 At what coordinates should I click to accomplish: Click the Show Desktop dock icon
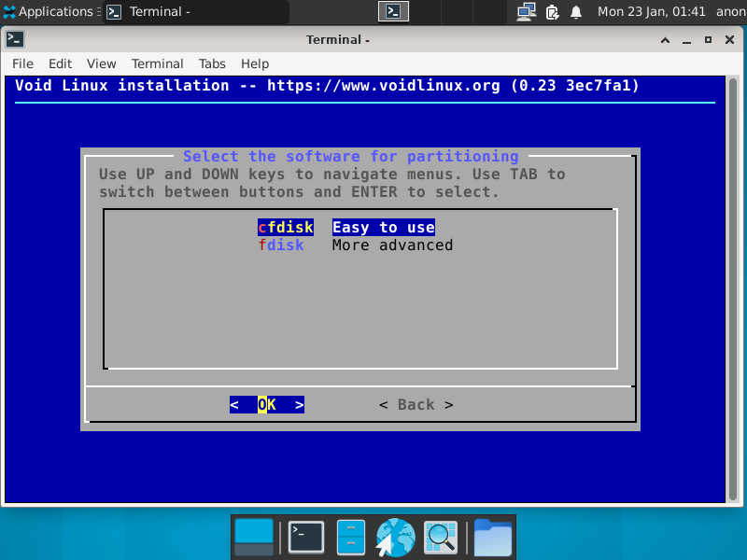pos(254,538)
